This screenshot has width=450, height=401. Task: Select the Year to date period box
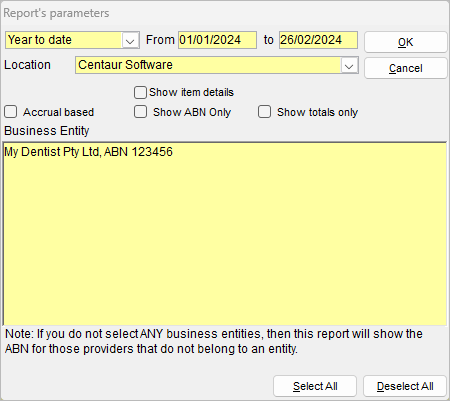pos(72,40)
